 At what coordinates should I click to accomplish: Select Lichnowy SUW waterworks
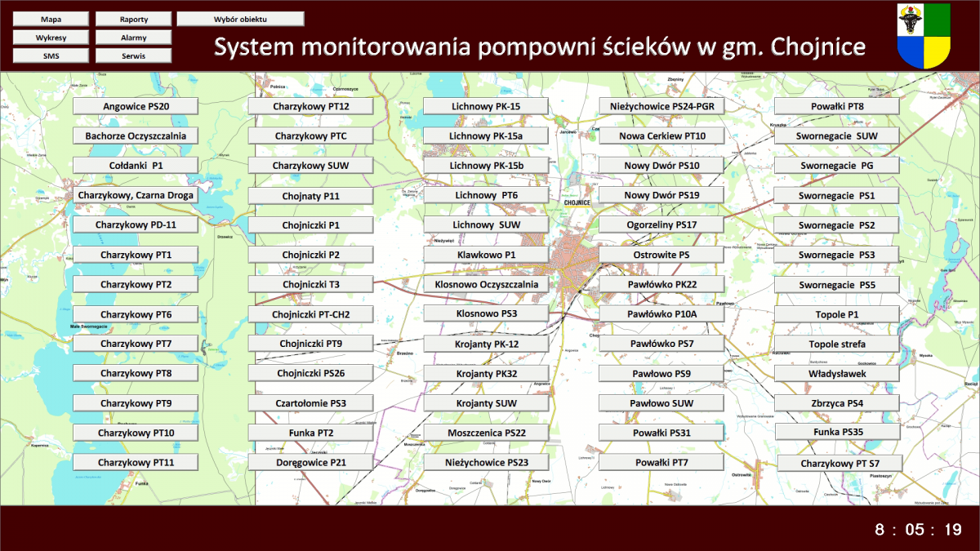487,224
